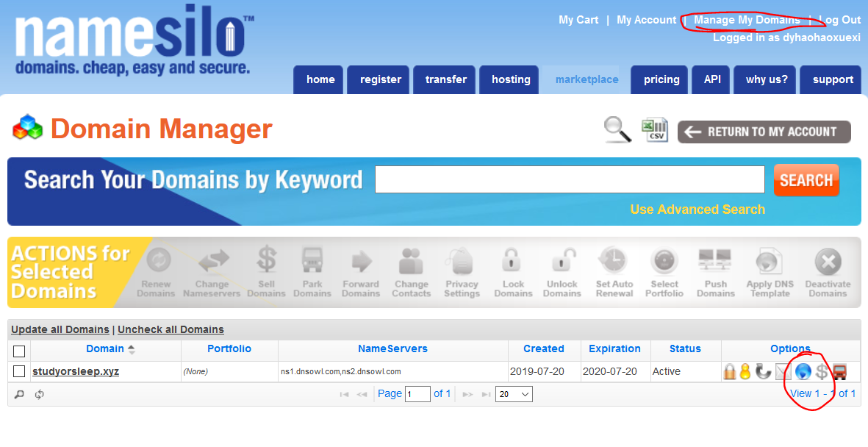Open the why us? tab
The width and height of the screenshot is (868, 447).
tap(765, 79)
